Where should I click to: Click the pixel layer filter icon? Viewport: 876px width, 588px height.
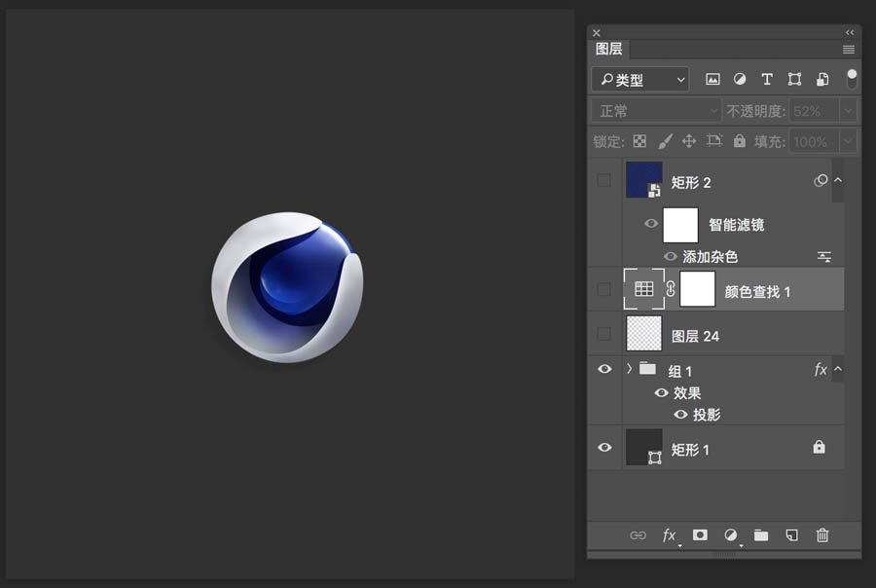712,79
